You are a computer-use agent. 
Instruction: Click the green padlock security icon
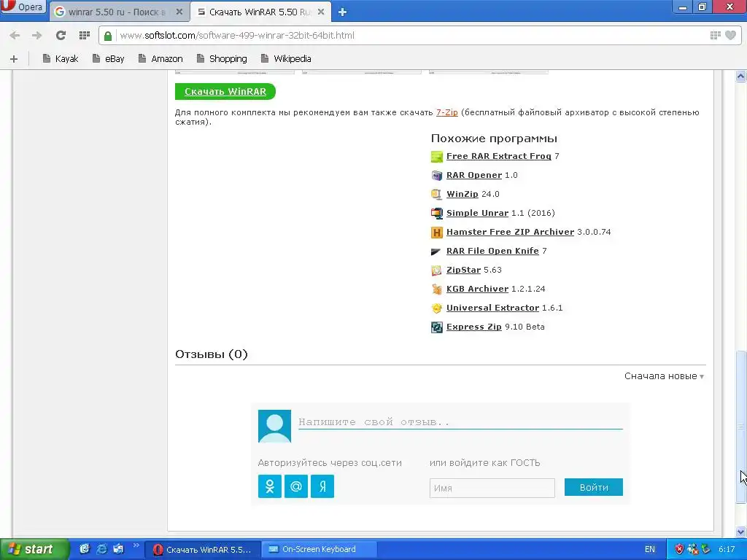pos(108,36)
